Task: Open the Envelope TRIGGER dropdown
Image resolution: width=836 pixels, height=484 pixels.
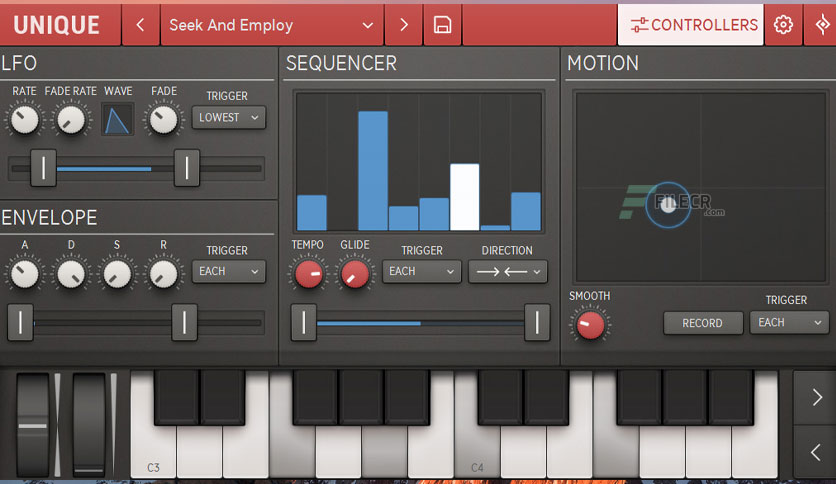Action: [x=228, y=271]
